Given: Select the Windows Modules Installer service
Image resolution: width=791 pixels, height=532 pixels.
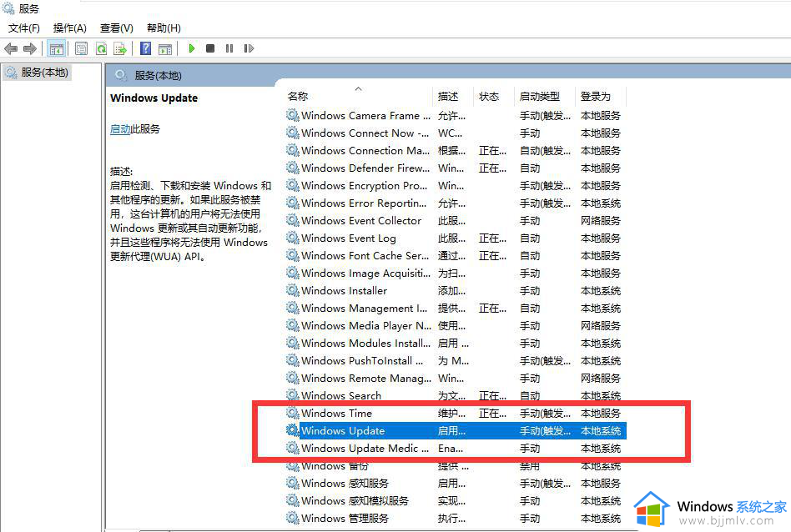Looking at the screenshot, I should point(366,344).
